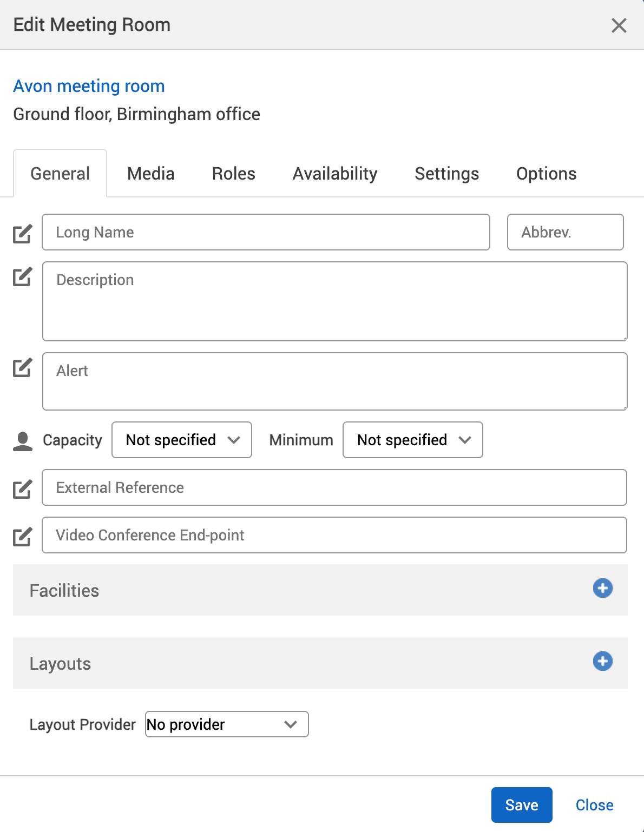
Task: Click the edit icon beside Long Name
Action: point(22,233)
